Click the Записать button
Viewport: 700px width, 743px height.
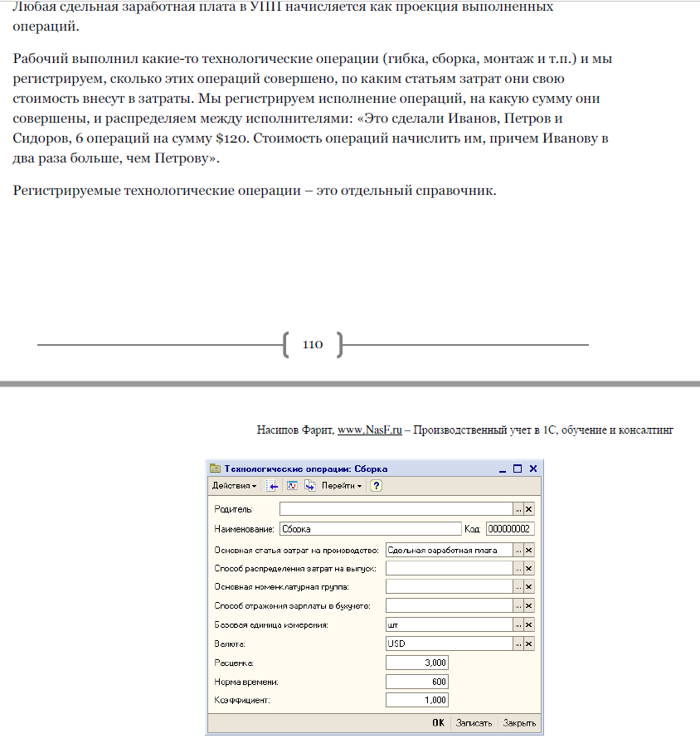[x=474, y=723]
